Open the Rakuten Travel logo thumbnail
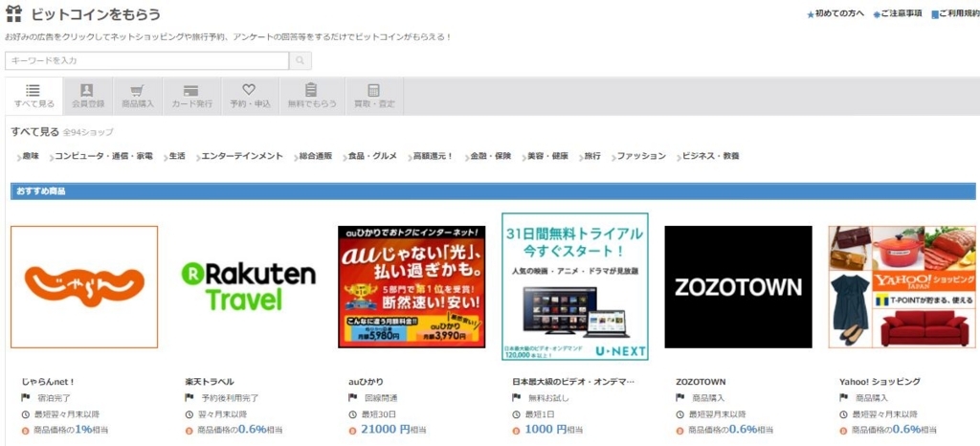The width and height of the screenshot is (980, 446). click(248, 287)
